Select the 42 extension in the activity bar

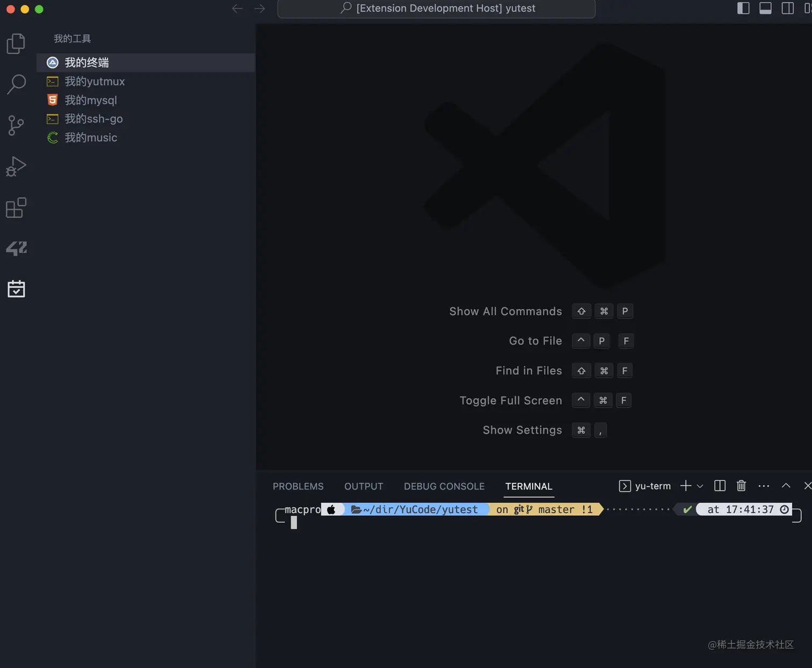[16, 248]
